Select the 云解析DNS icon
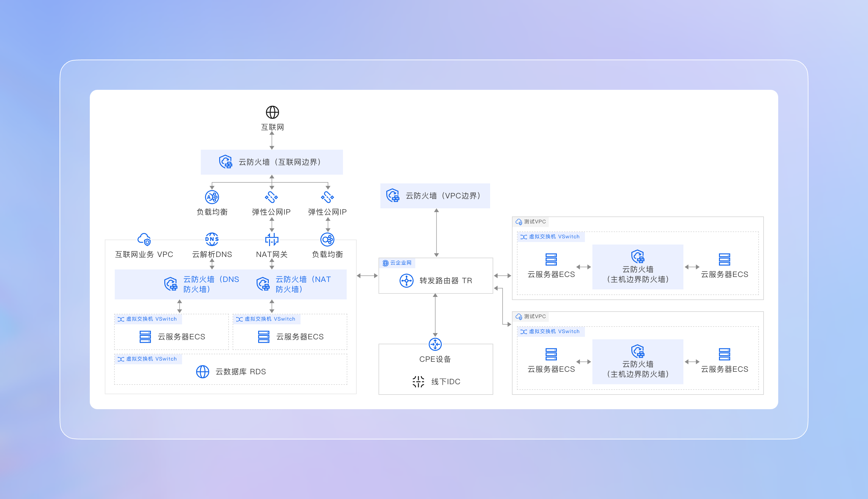This screenshot has width=868, height=499. tap(212, 239)
